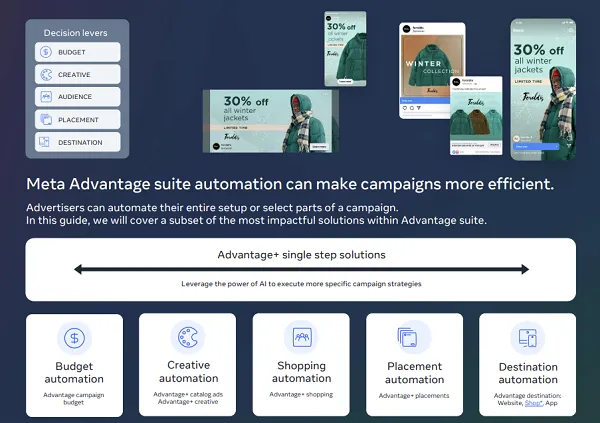This screenshot has width=600, height=423.
Task: Click the Placement automation title
Action: (x=414, y=373)
